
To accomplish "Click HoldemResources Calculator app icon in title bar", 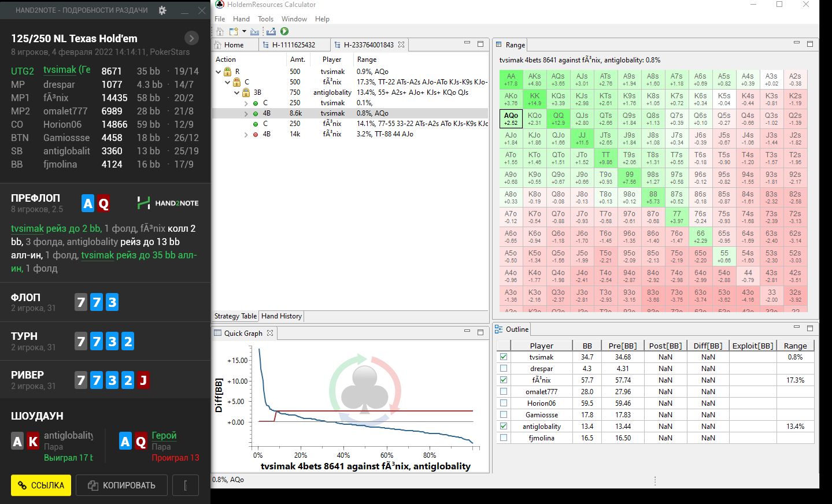I will 220,4.
